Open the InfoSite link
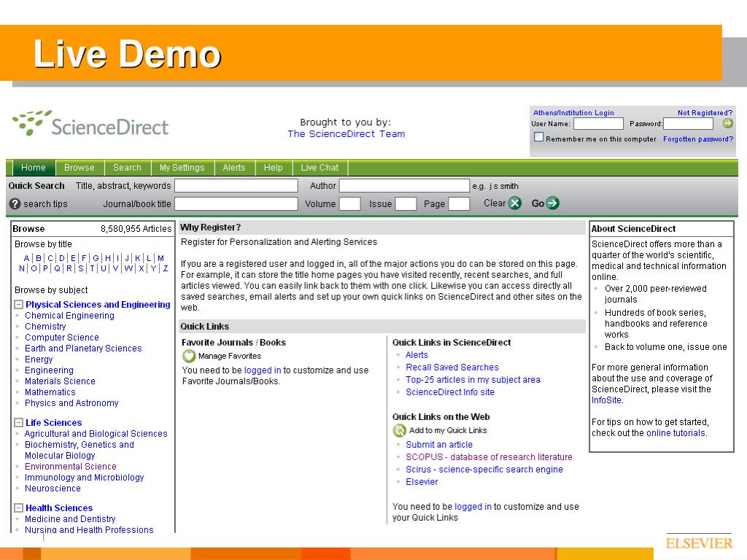 (x=606, y=400)
